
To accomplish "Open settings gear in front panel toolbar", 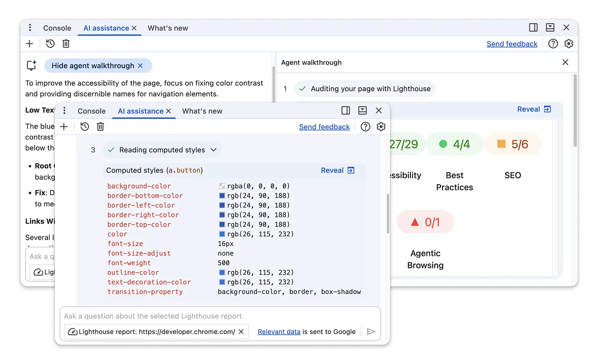I will point(381,127).
